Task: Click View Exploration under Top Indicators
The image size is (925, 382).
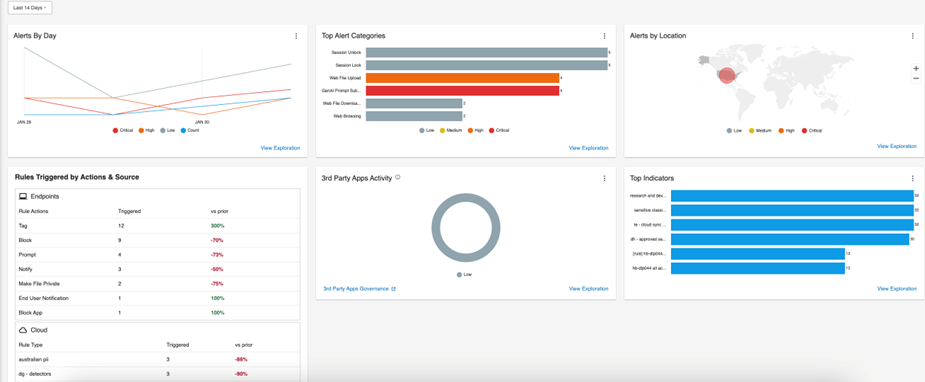Action: 897,289
